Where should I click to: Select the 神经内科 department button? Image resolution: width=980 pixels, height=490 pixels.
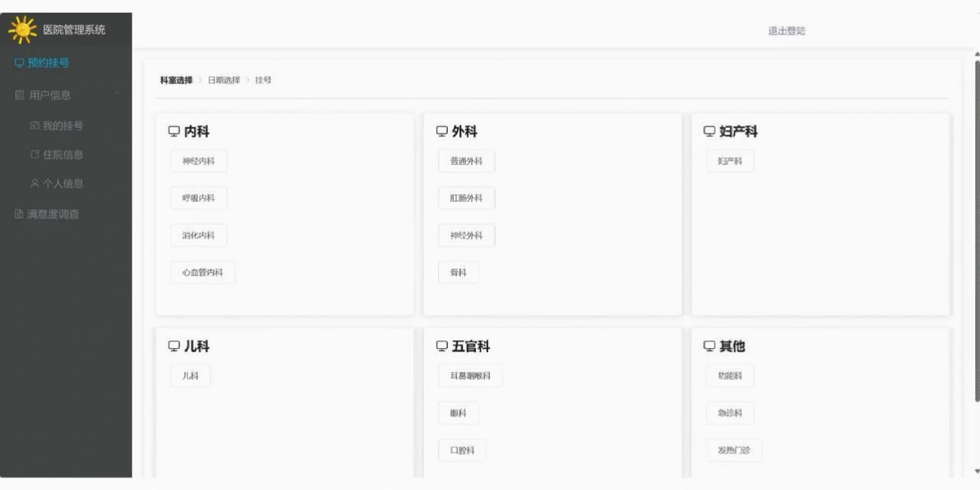tap(198, 161)
